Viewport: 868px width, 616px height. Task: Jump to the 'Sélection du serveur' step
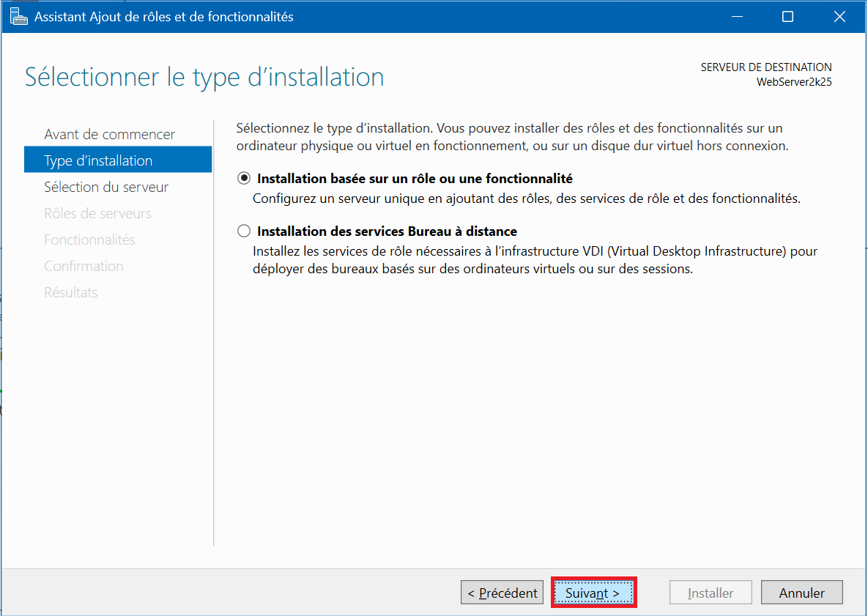tap(106, 187)
